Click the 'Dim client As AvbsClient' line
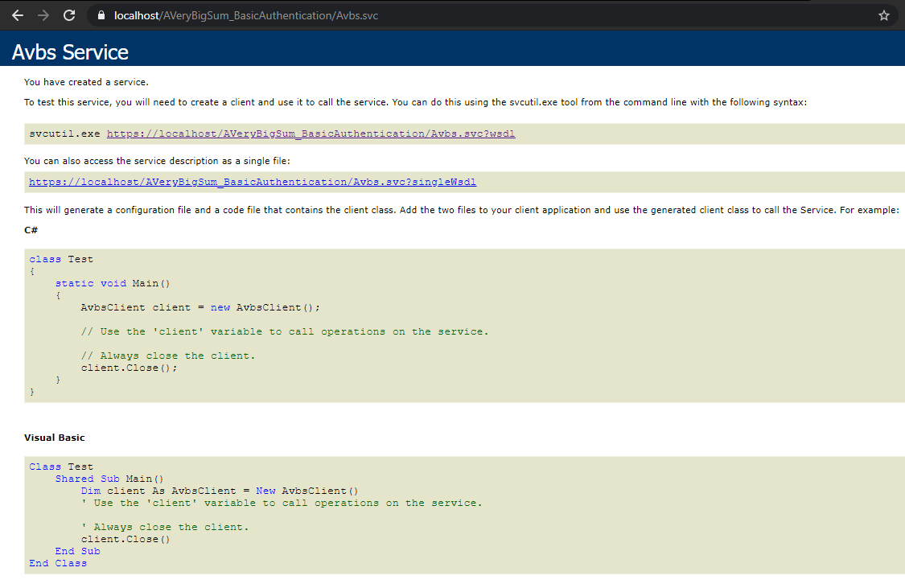Image resolution: width=905 pixels, height=588 pixels. tap(220, 491)
